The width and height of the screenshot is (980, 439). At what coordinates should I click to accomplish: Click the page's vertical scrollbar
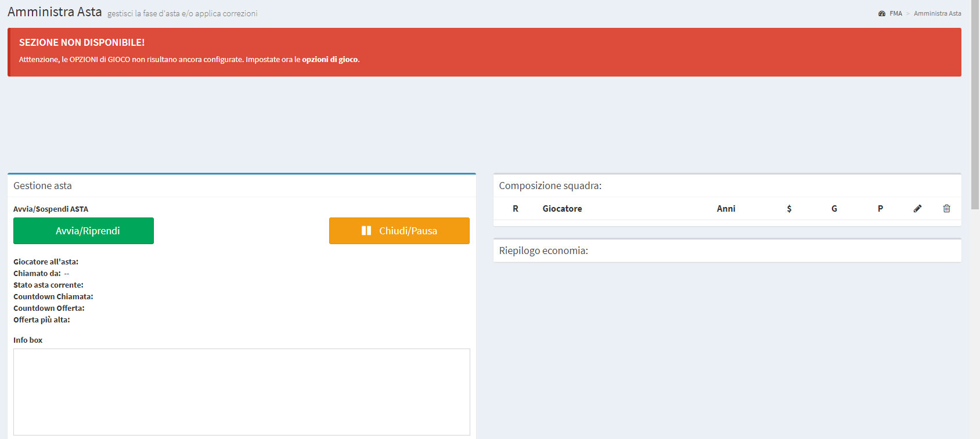point(975,104)
